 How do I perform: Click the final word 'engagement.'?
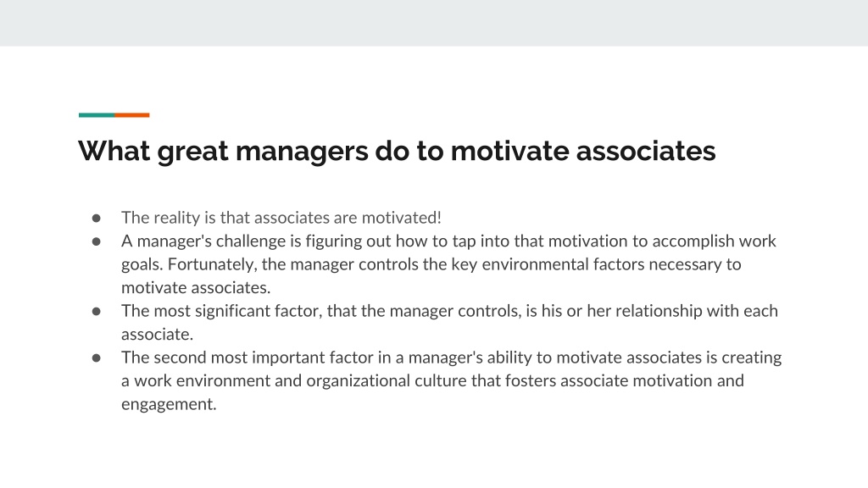(169, 404)
